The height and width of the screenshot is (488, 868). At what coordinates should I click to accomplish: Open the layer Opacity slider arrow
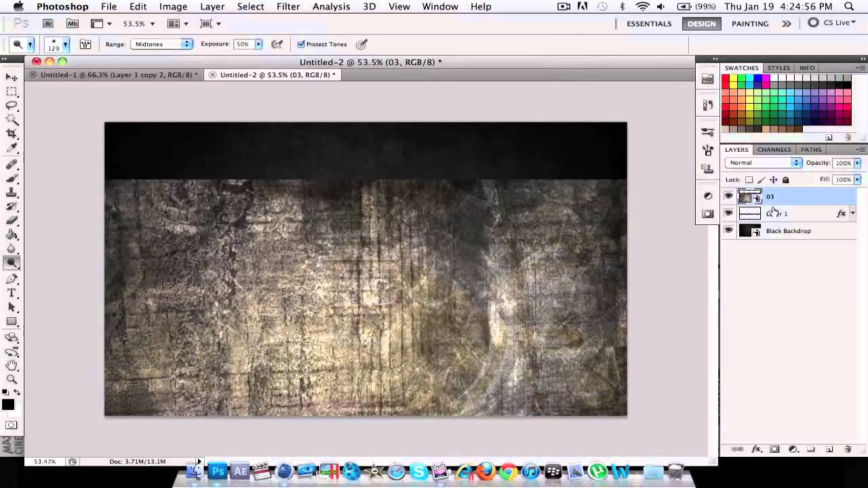[857, 163]
